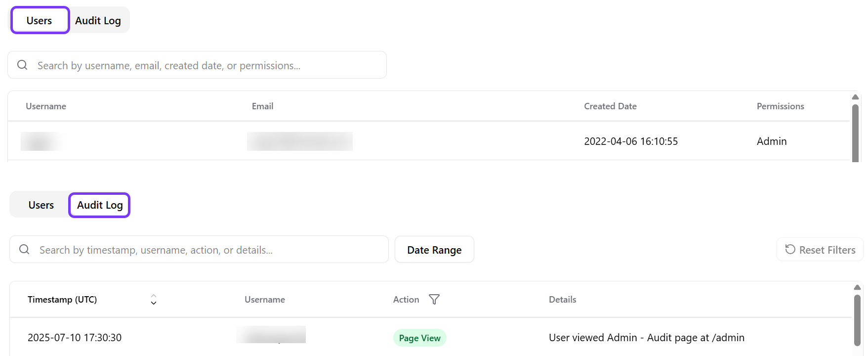Open the Date Range picker
This screenshot has width=868, height=356.
[434, 250]
